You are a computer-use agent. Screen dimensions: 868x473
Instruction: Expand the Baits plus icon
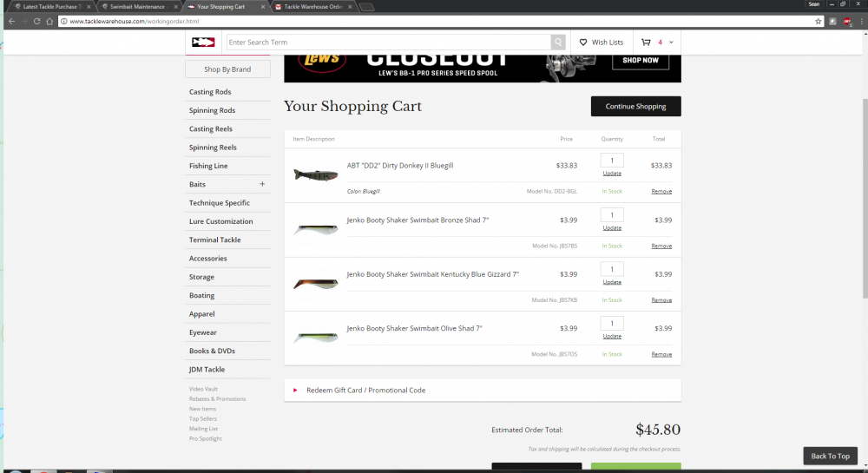[x=262, y=184]
